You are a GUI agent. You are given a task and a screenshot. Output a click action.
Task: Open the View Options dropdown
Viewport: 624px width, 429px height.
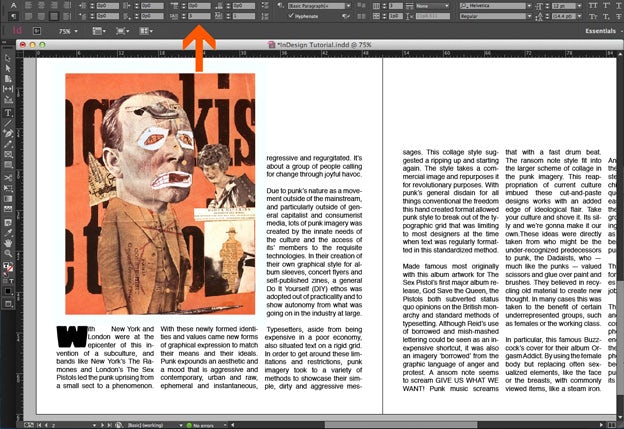[x=99, y=31]
